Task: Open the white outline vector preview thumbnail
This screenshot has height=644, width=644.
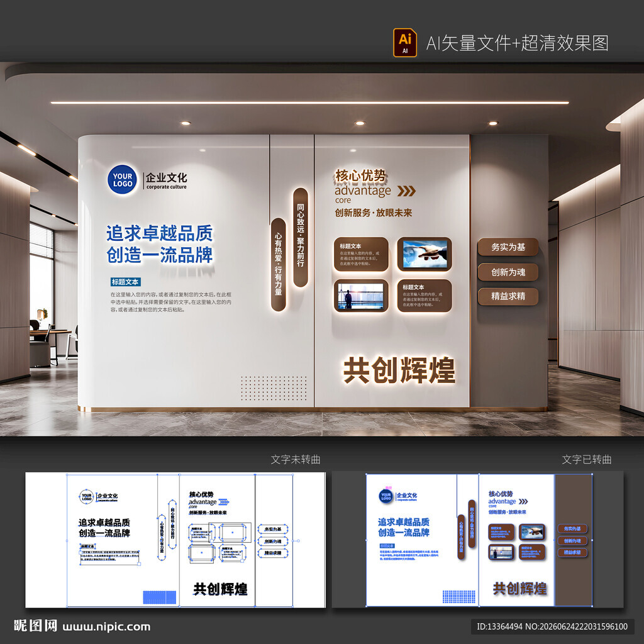Action: 175,540
